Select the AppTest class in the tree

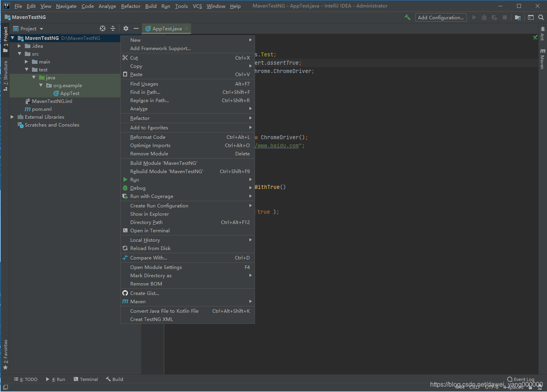click(x=66, y=93)
